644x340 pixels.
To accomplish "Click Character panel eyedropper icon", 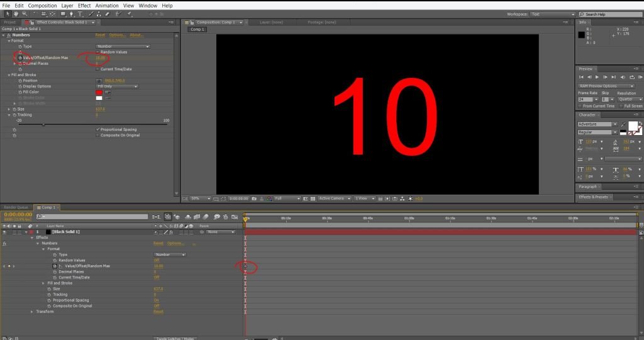I will click(x=623, y=124).
